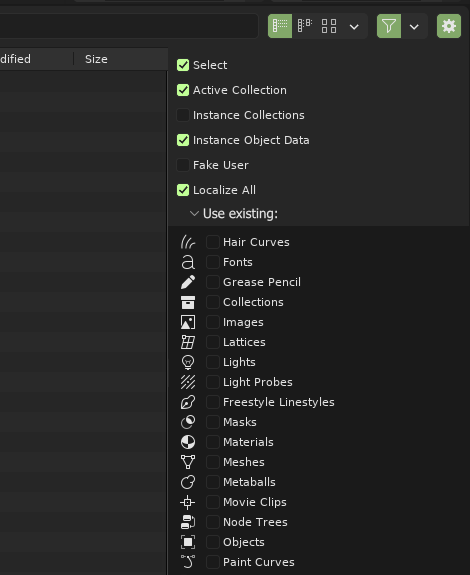Enable the Metaballs checkbox
The image size is (470, 575).
(x=213, y=482)
